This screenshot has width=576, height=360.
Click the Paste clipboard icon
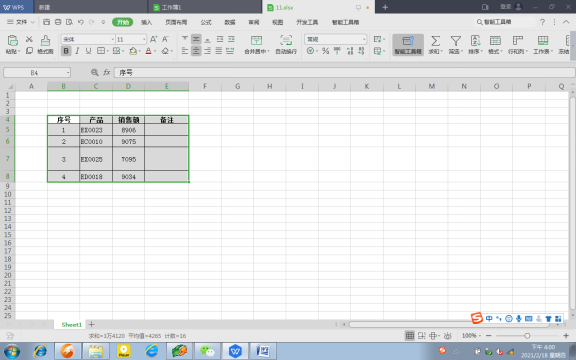click(x=12, y=40)
